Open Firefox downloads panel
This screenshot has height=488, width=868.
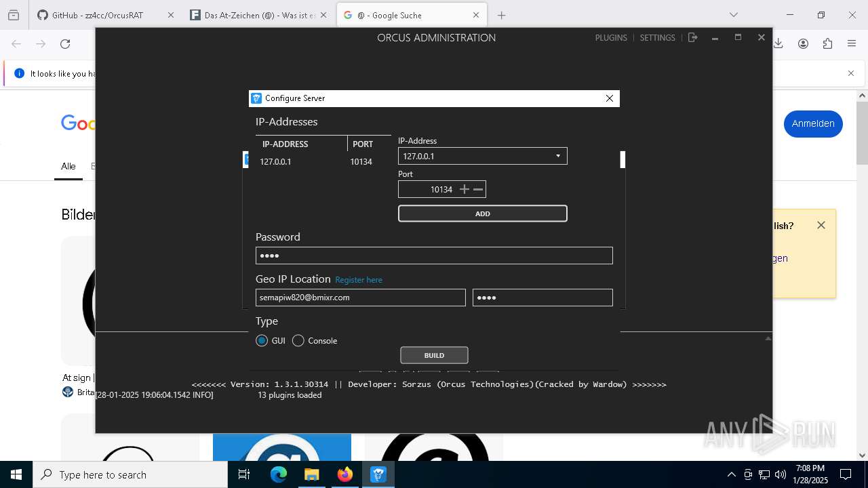tap(778, 44)
